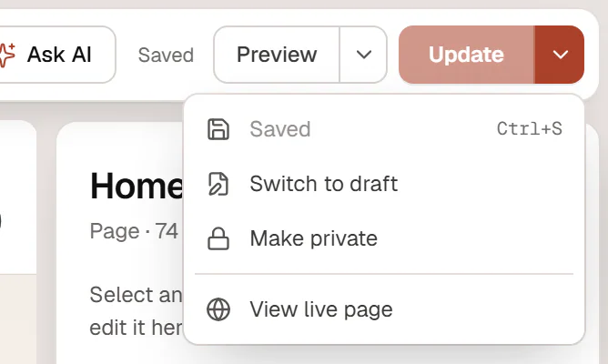Click the draft document pencil icon
This screenshot has width=608, height=364.
click(x=218, y=184)
